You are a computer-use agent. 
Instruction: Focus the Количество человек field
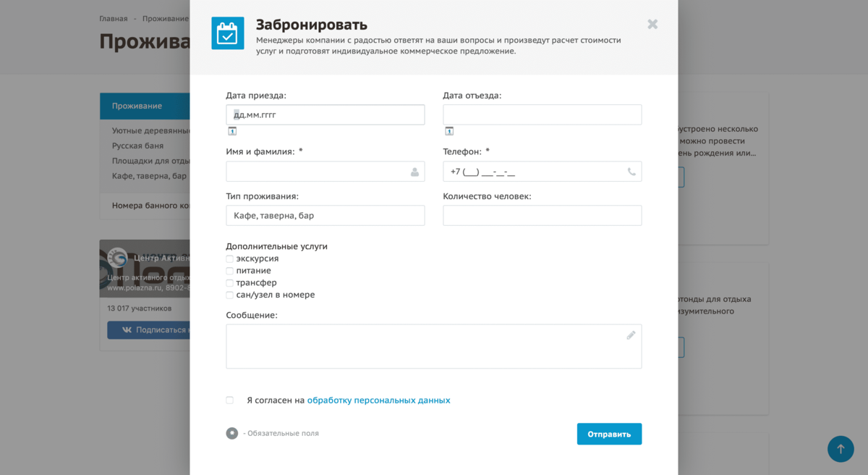(x=542, y=216)
